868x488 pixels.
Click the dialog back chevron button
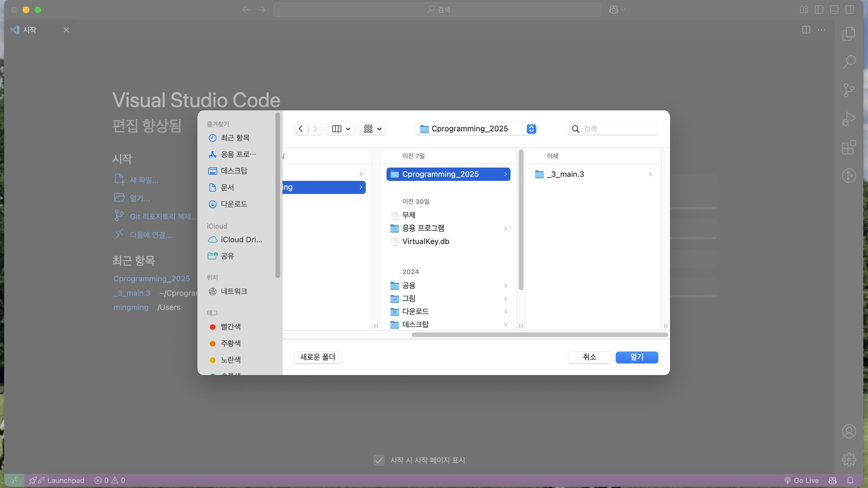point(301,129)
